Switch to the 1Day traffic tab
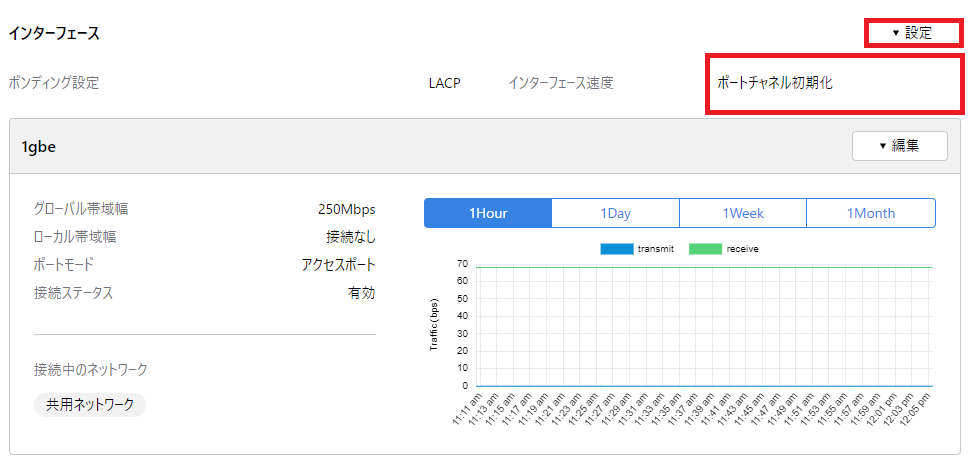 pyautogui.click(x=615, y=213)
